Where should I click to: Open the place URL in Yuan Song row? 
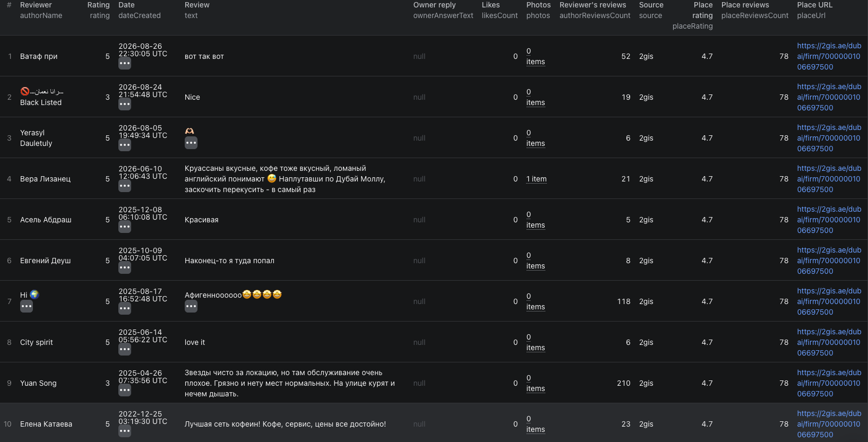pyautogui.click(x=829, y=383)
